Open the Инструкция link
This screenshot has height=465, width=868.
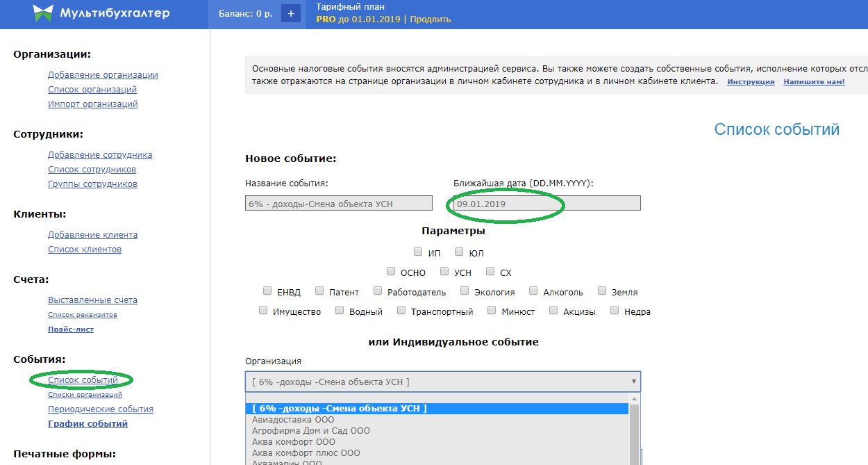(751, 82)
